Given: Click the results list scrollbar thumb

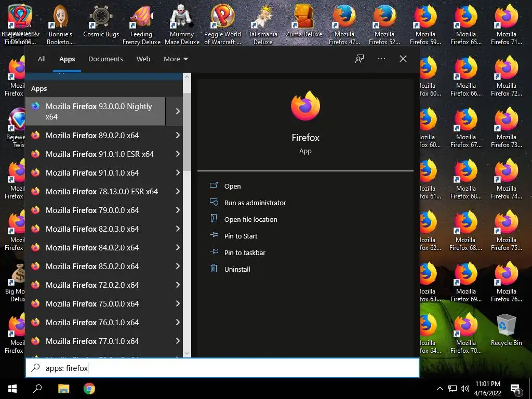Looking at the screenshot, I should click(187, 131).
